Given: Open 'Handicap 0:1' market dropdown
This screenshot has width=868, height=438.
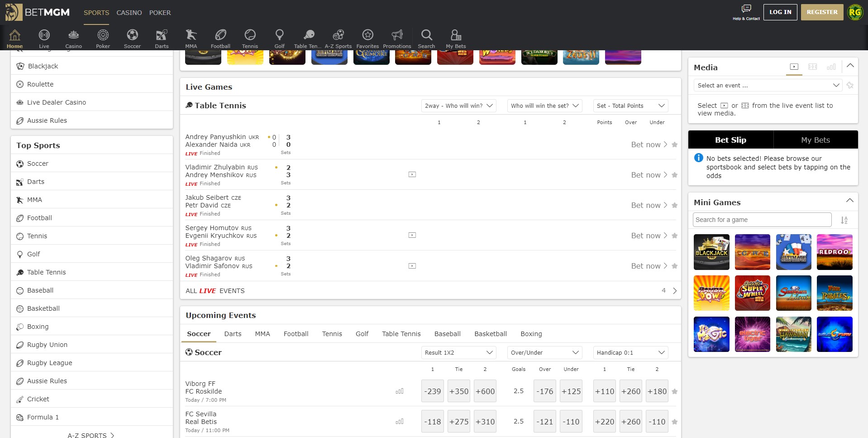Looking at the screenshot, I should 630,352.
